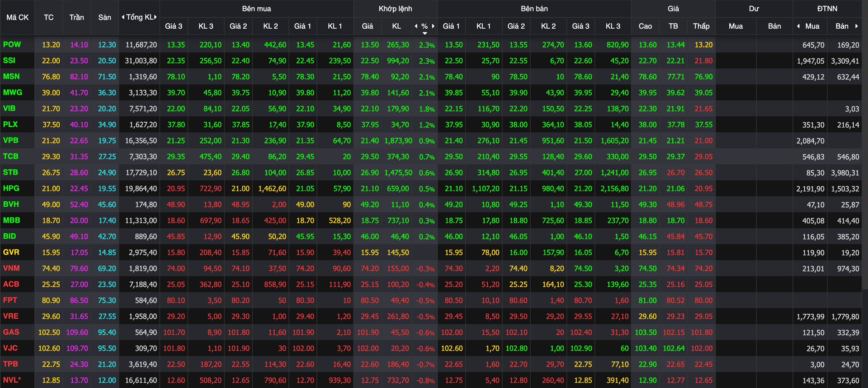
Task: Click the Khớp lệnh group header
Action: pyautogui.click(x=395, y=9)
